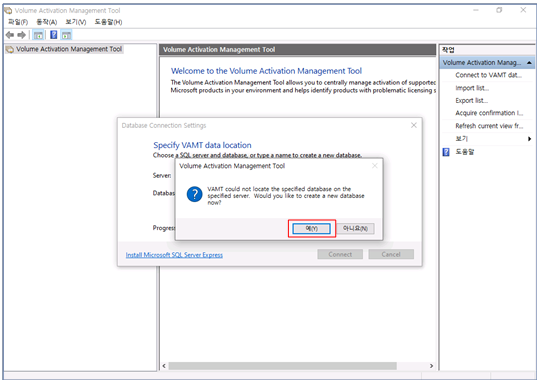Click the Connect button
Viewport: 540px width, 383px height.
point(340,254)
